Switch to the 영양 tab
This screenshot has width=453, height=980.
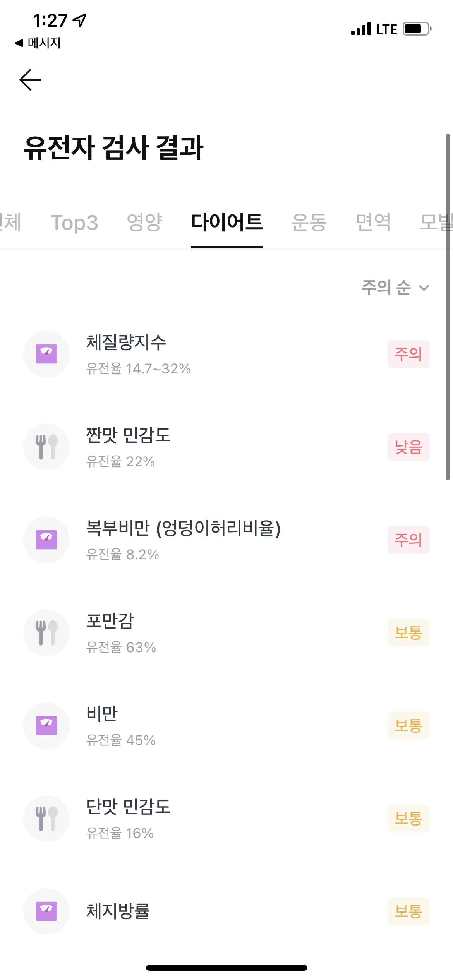(x=144, y=223)
